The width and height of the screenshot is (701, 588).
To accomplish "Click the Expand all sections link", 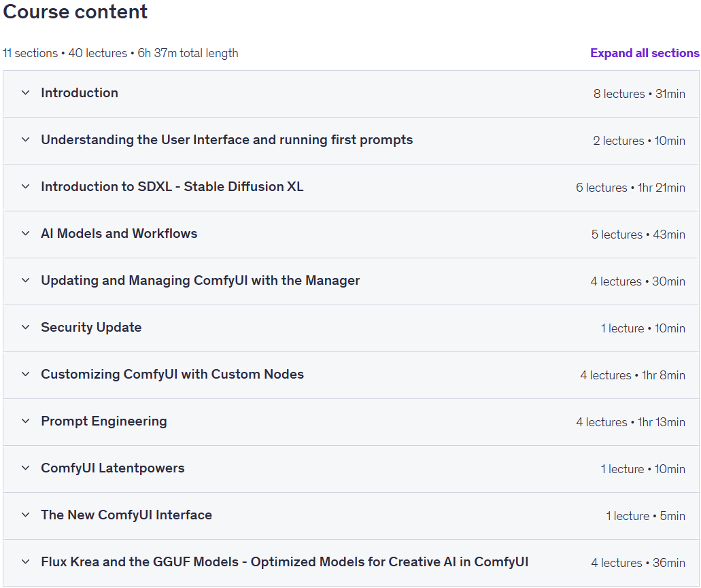I will pos(644,53).
